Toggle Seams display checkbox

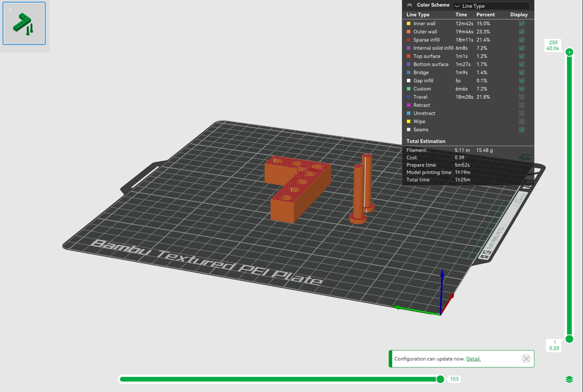click(x=522, y=130)
